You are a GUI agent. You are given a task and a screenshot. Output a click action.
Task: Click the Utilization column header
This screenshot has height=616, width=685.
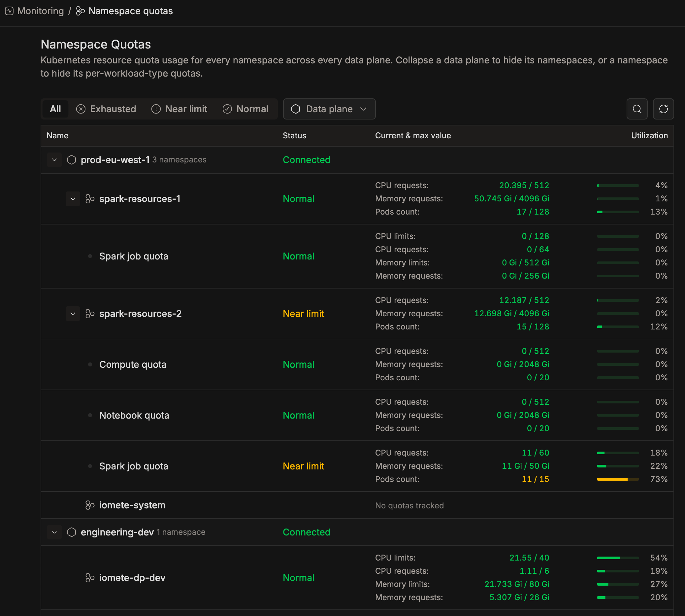click(649, 136)
